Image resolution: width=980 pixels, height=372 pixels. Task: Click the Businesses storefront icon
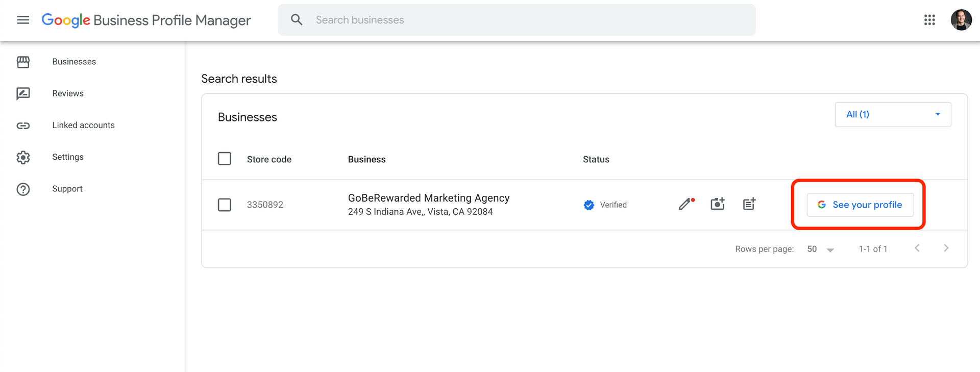pyautogui.click(x=23, y=62)
